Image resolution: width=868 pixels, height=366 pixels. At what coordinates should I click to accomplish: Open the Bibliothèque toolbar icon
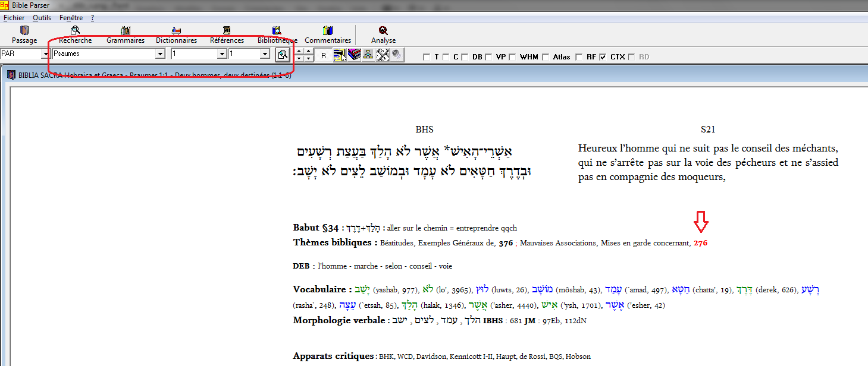click(x=277, y=35)
